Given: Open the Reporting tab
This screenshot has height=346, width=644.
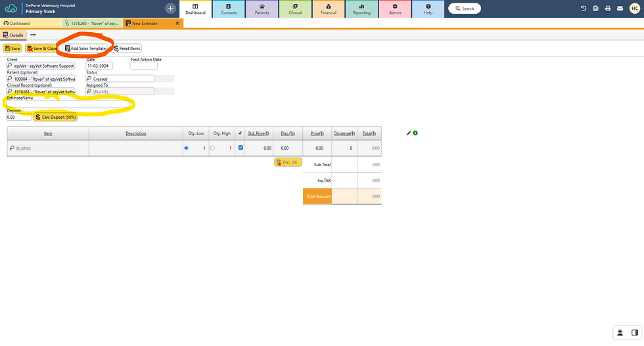Looking at the screenshot, I should (362, 9).
